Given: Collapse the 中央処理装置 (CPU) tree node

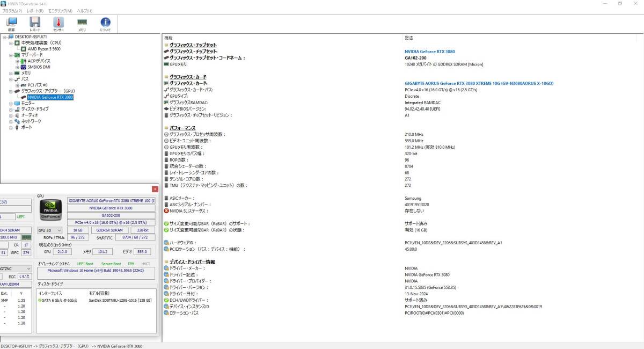Looking at the screenshot, I should [x=11, y=42].
